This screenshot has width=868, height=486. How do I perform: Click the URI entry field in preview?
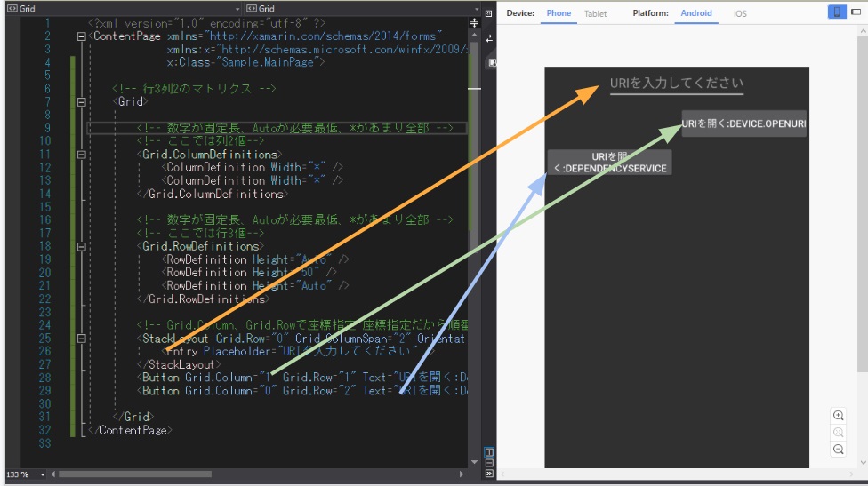click(x=677, y=84)
